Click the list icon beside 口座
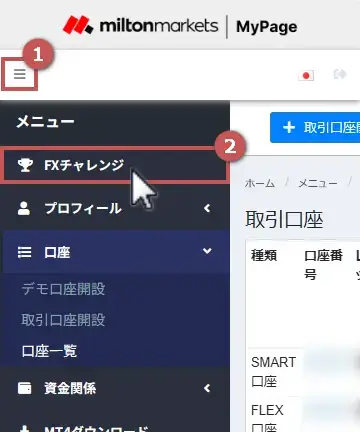 [24, 252]
